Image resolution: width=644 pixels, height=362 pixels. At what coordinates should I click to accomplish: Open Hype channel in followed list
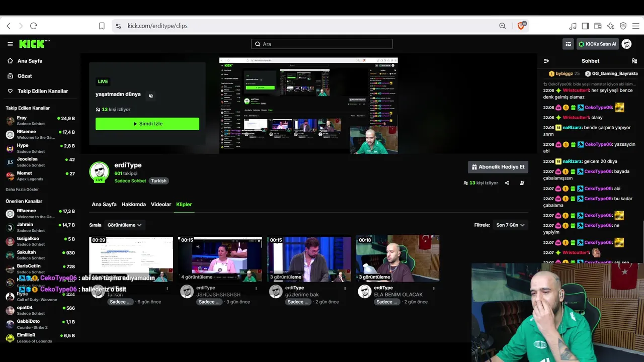click(x=40, y=148)
